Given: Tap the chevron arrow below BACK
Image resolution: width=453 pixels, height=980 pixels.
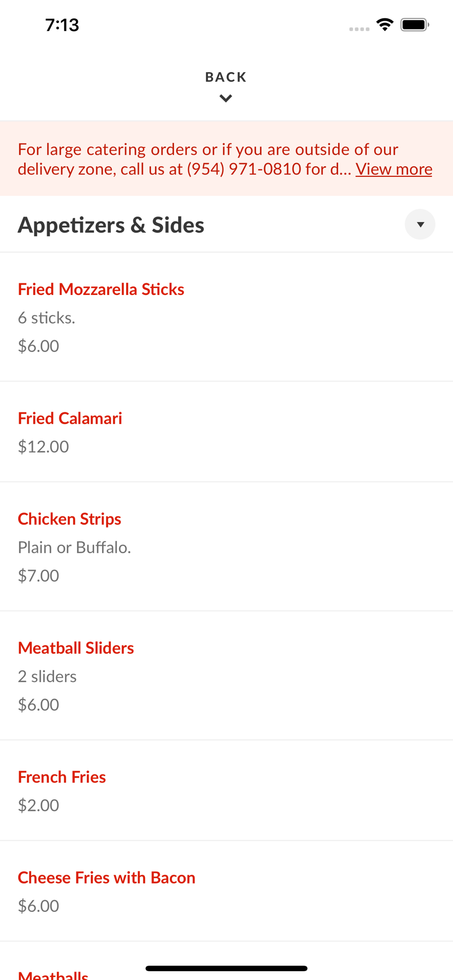Looking at the screenshot, I should 226,98.
